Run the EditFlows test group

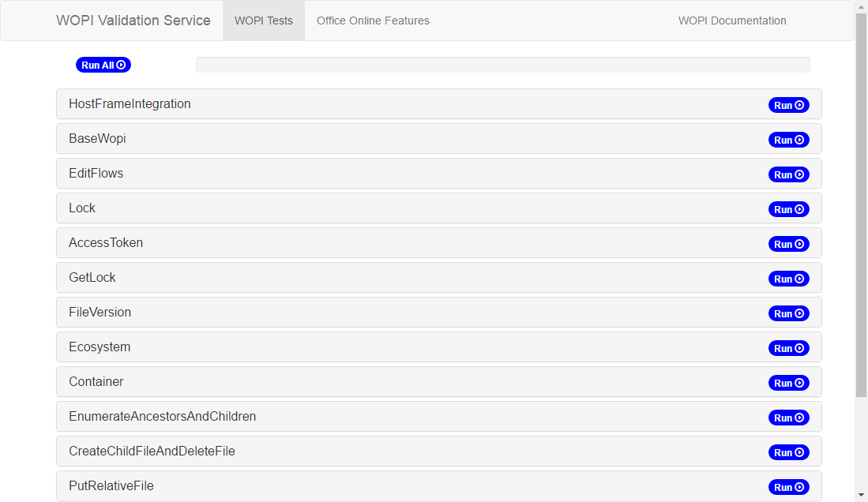tap(788, 175)
